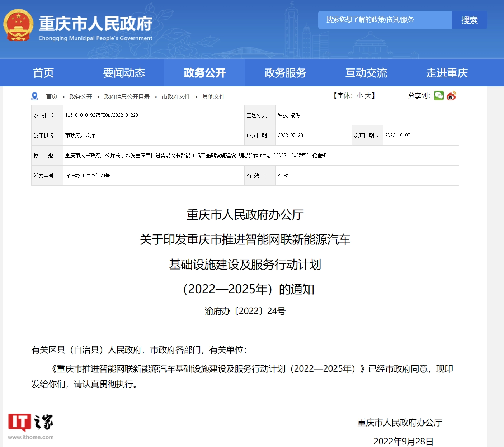Click the creation date 2022-09-28
This screenshot has width=504, height=447.
[291, 135]
